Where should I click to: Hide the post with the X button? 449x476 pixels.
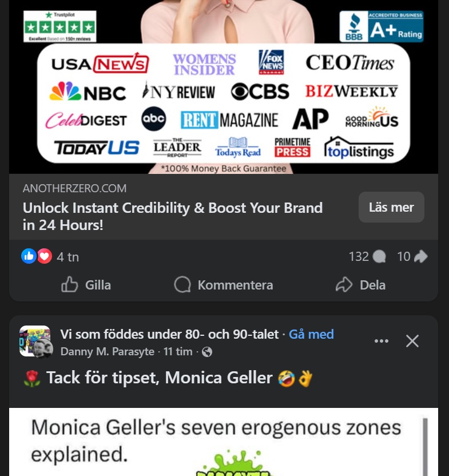412,341
